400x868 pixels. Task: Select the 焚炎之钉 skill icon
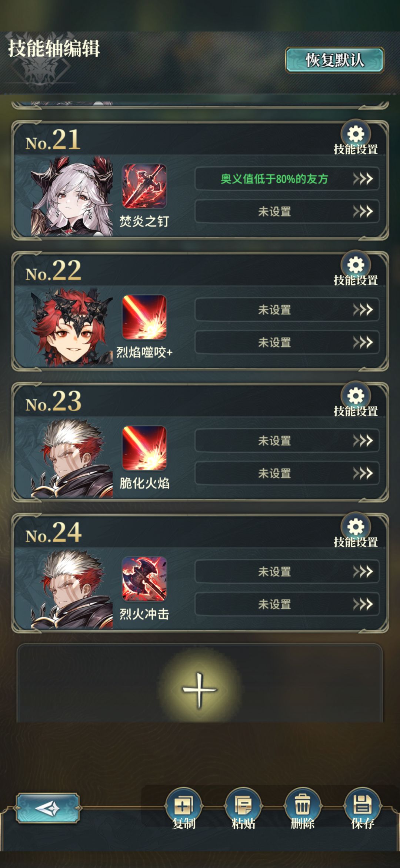[144, 187]
